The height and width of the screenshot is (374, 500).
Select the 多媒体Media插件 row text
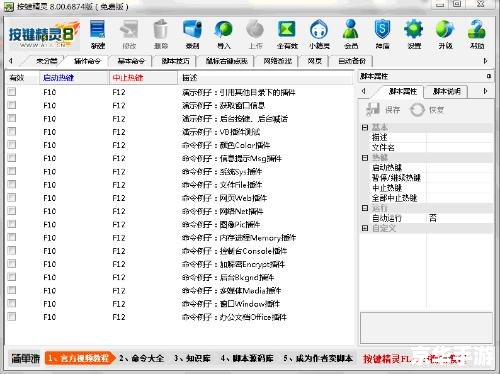point(232,290)
